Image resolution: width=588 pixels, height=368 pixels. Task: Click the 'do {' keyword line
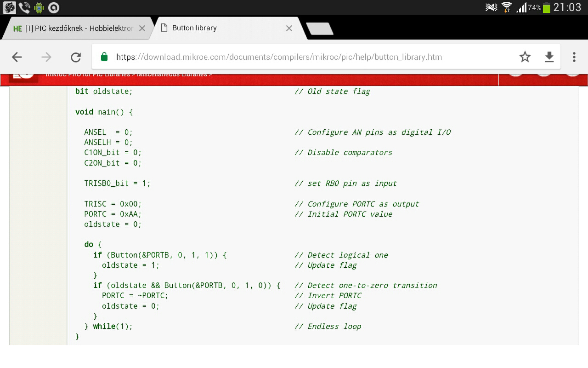click(93, 244)
